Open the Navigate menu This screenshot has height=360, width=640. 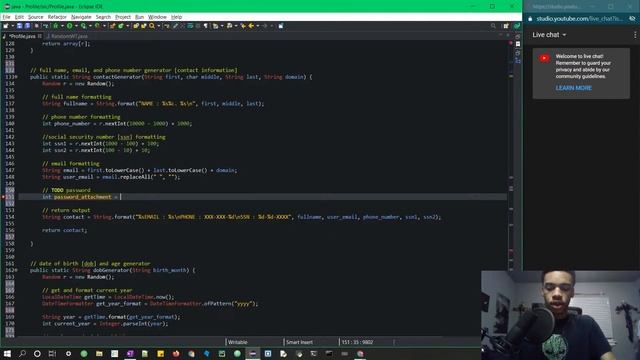(81, 17)
